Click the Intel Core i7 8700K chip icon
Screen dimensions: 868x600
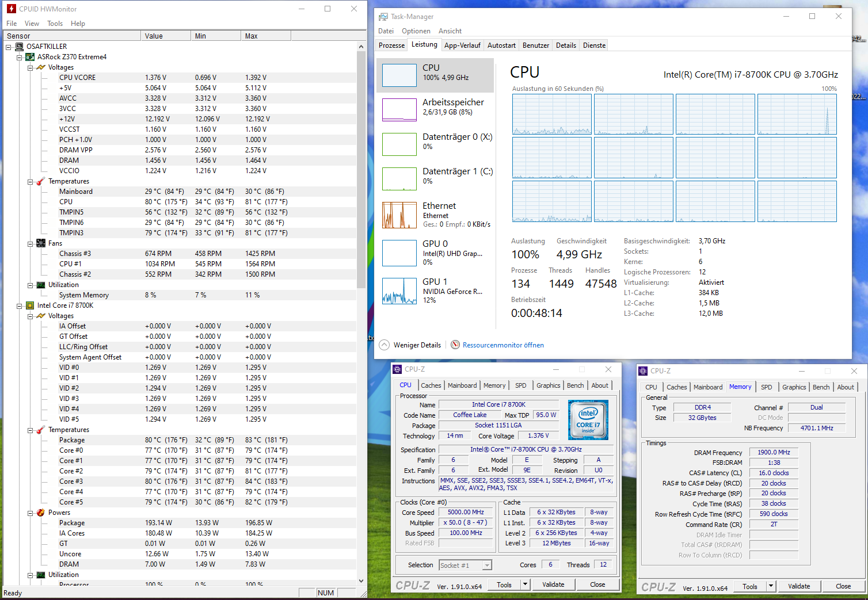coord(30,305)
